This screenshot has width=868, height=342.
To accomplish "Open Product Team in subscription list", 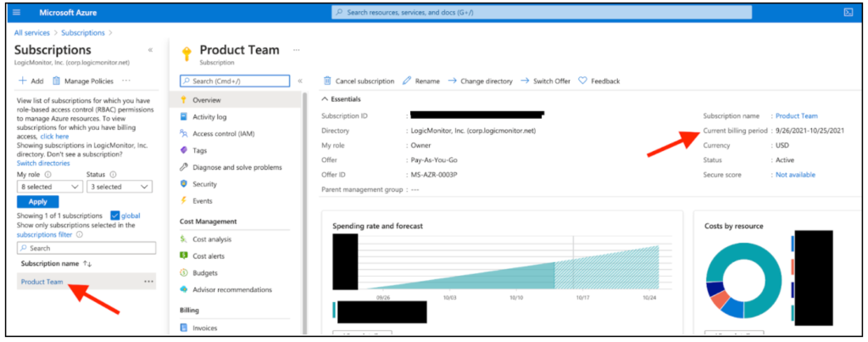I will 42,282.
